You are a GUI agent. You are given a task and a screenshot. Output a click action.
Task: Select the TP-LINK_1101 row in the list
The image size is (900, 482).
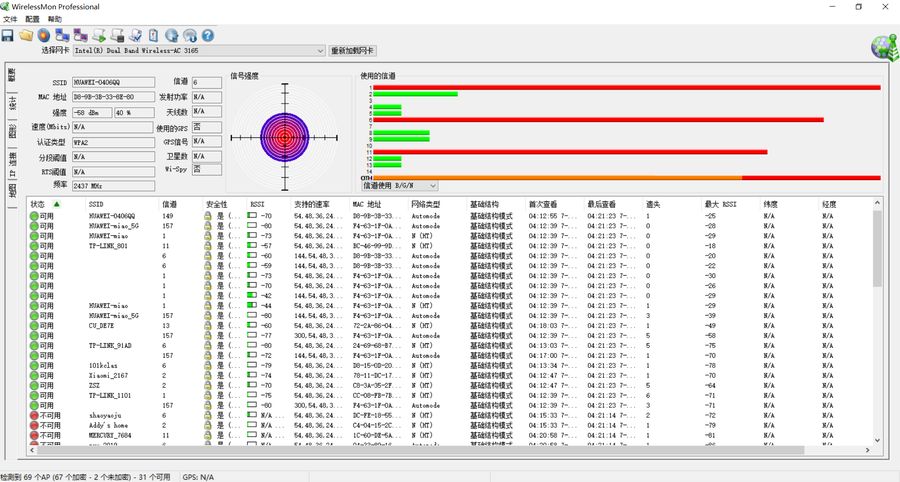(451, 395)
